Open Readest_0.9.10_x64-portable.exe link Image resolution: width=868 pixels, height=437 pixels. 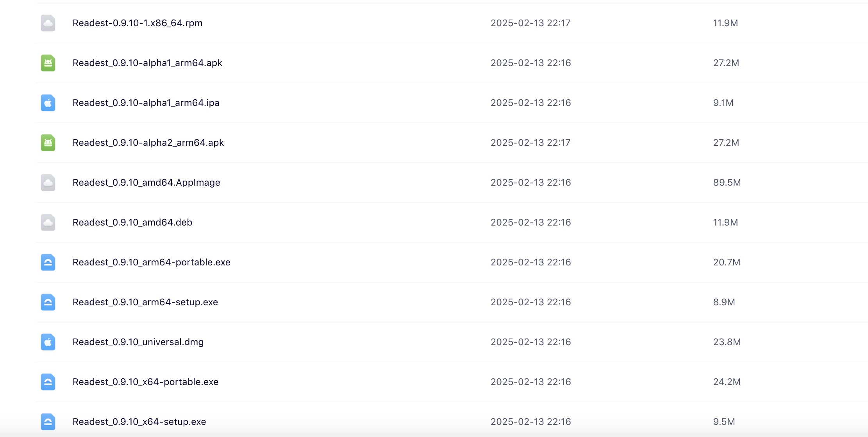[145, 382]
